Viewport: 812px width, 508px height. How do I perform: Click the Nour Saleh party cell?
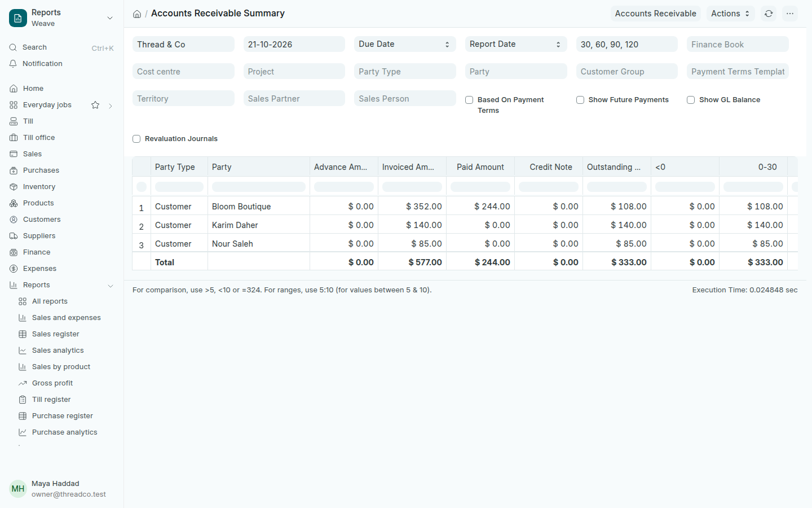click(x=259, y=244)
